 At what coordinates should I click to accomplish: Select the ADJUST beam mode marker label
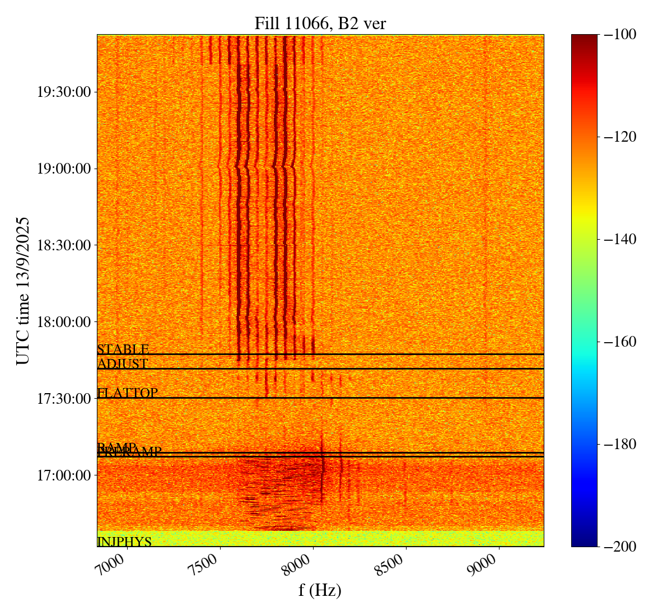[x=122, y=364]
